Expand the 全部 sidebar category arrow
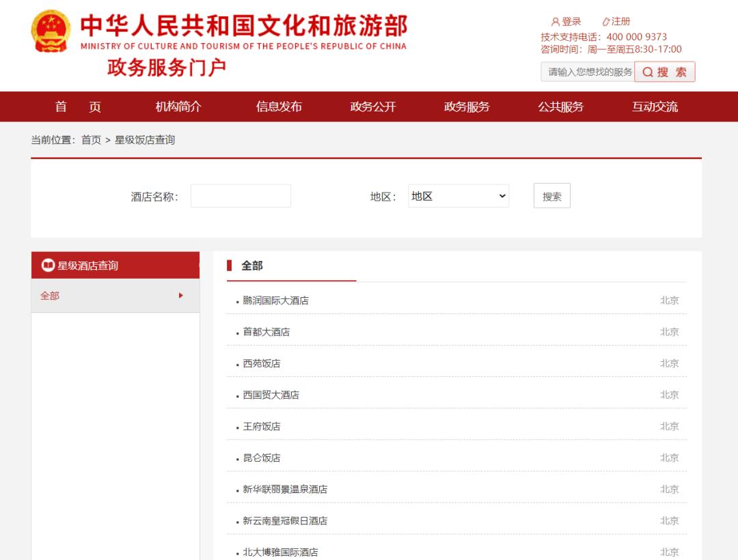The image size is (738, 560). (x=181, y=296)
